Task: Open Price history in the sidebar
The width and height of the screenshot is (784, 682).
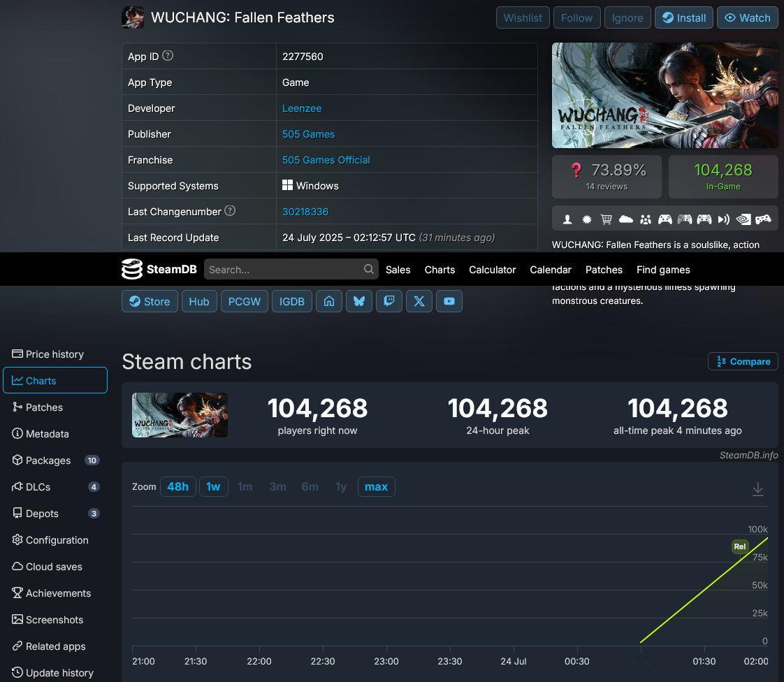Action: click(x=55, y=354)
